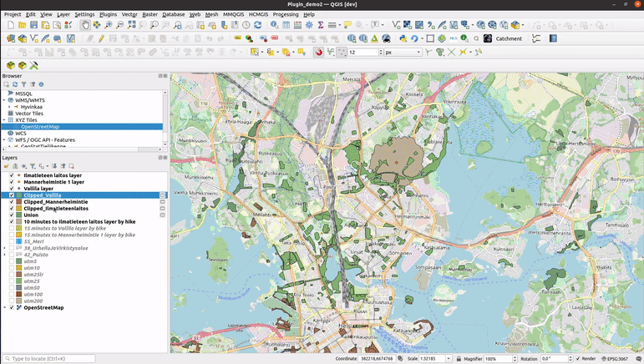Click the Open Layer Styling Panel icon

6,166
